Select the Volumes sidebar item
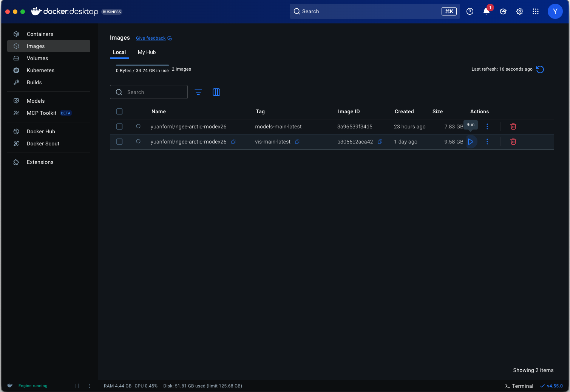Image resolution: width=570 pixels, height=392 pixels. [x=37, y=58]
